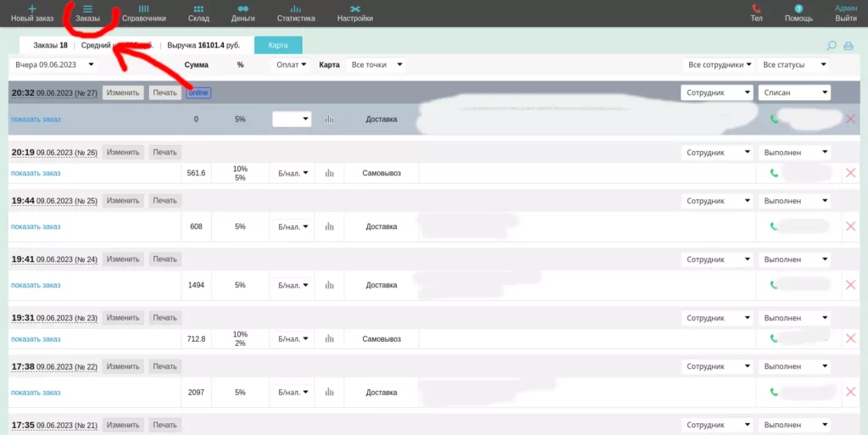This screenshot has height=435, width=868.
Task: Open statistics bars icon for order № 24
Action: click(x=330, y=285)
